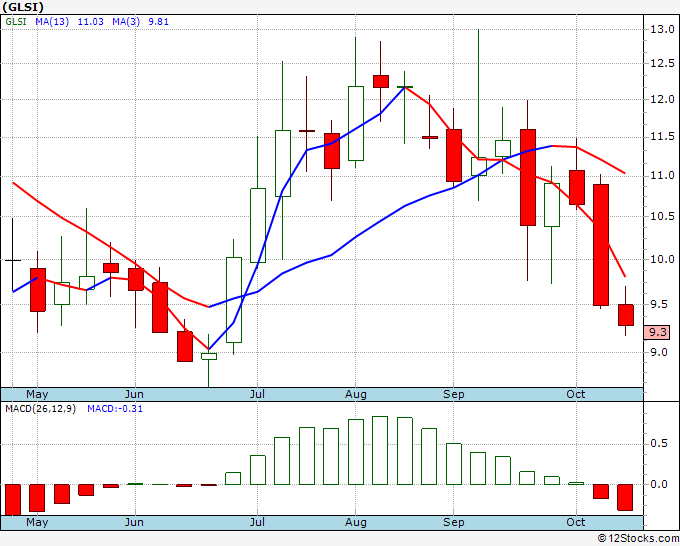Screen dimensions: 680x546
Task: Click Jul on the MACD panel's date axis
Action: tap(257, 522)
